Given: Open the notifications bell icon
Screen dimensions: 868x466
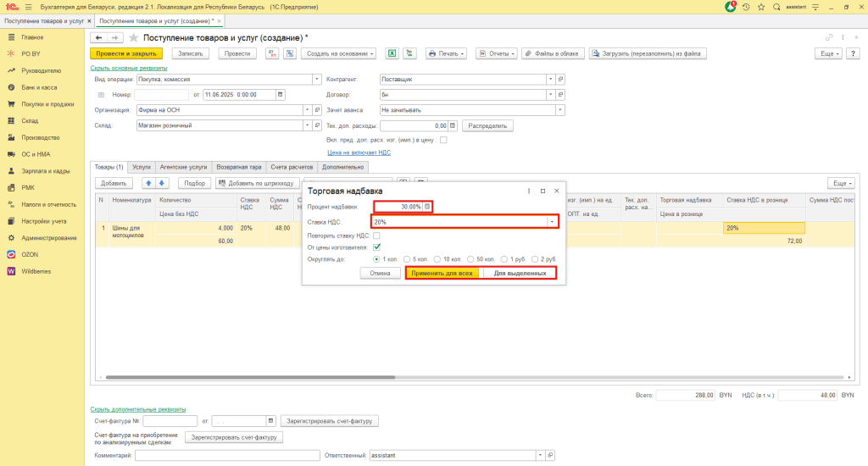Looking at the screenshot, I should coord(731,7).
